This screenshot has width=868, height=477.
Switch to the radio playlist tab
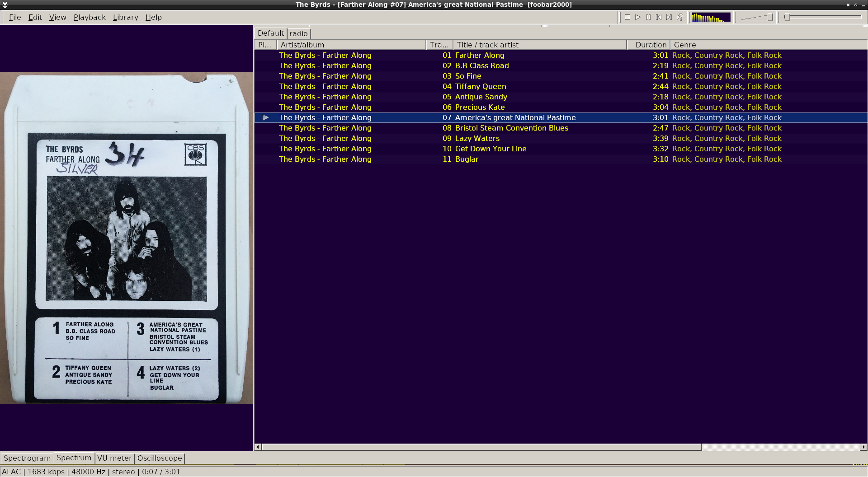(298, 34)
